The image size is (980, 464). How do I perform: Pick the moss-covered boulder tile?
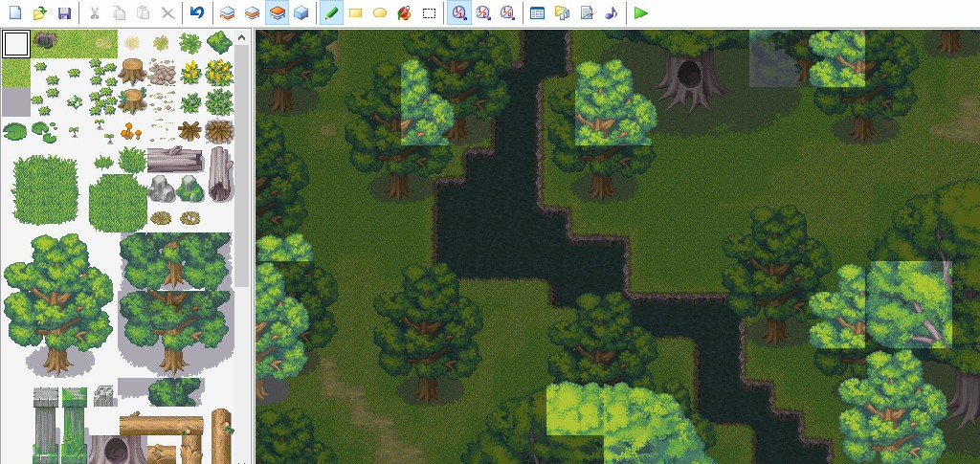[x=190, y=188]
